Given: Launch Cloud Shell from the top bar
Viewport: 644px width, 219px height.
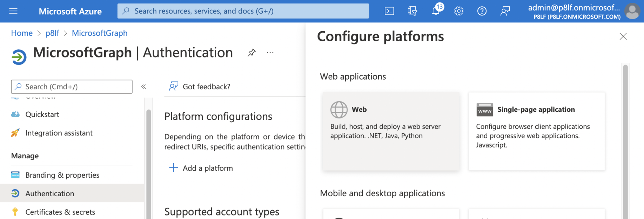Looking at the screenshot, I should [389, 11].
